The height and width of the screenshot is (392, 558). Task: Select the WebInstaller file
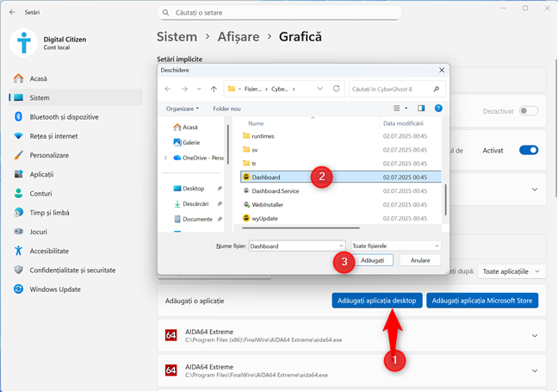point(340,204)
